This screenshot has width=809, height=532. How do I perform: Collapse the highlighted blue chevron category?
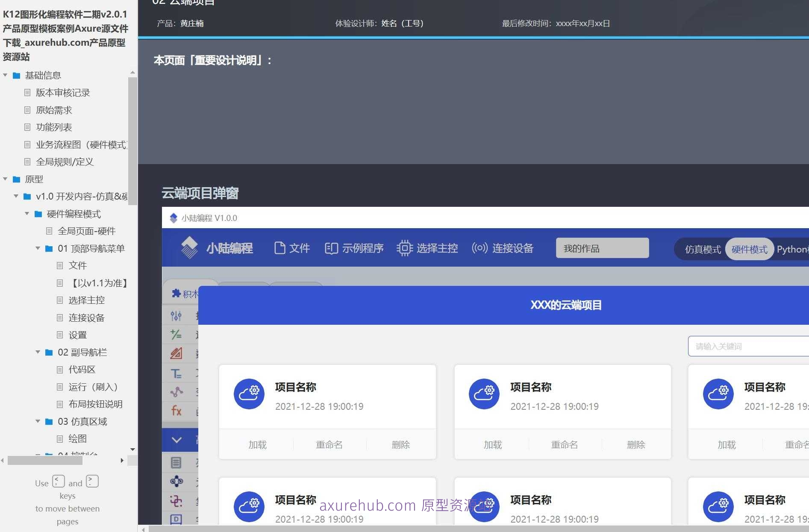(x=177, y=440)
